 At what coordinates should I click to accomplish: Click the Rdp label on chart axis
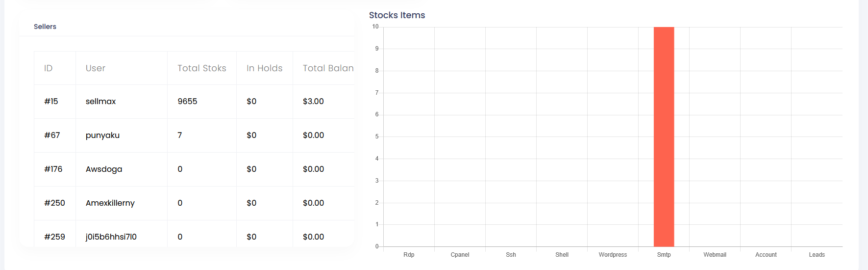coord(409,255)
